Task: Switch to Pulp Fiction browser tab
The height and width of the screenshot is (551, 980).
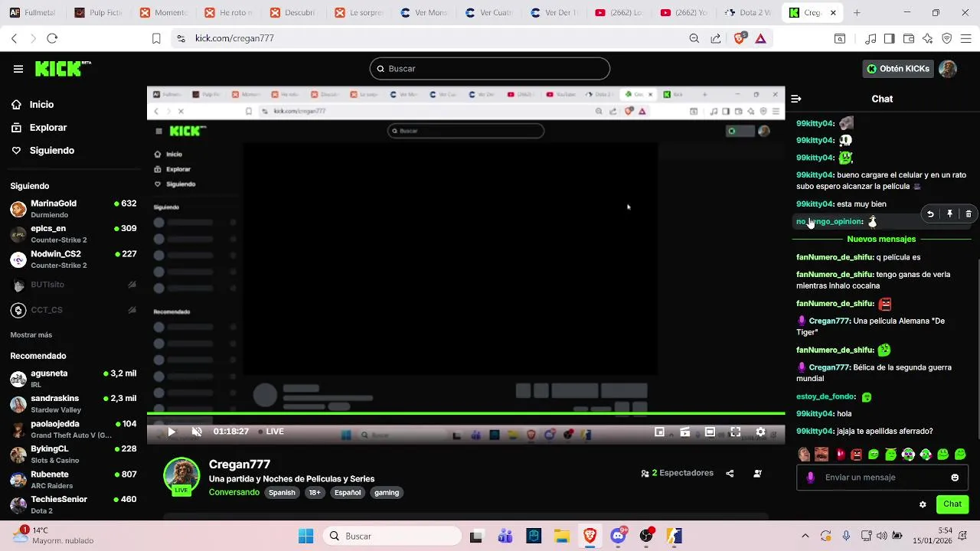Action: (100, 13)
